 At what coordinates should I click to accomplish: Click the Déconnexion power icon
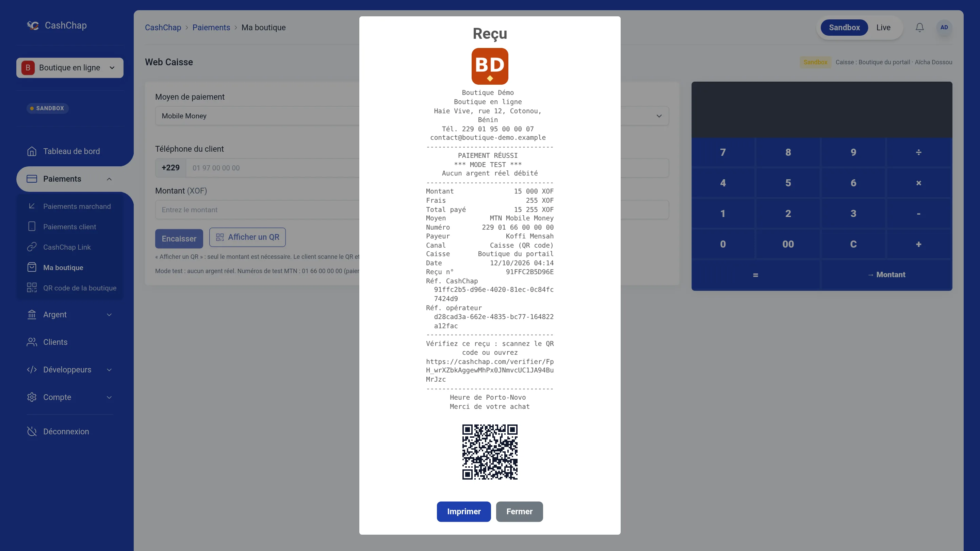(x=32, y=432)
